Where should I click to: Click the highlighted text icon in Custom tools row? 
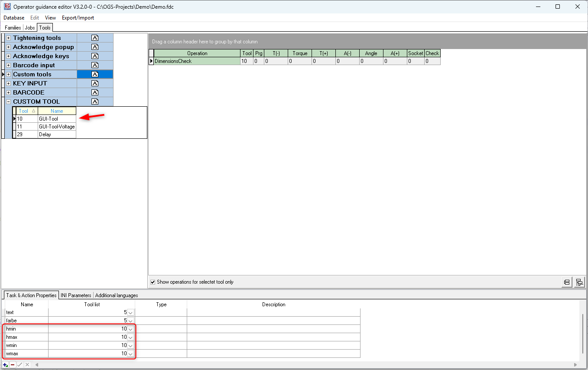(x=95, y=74)
